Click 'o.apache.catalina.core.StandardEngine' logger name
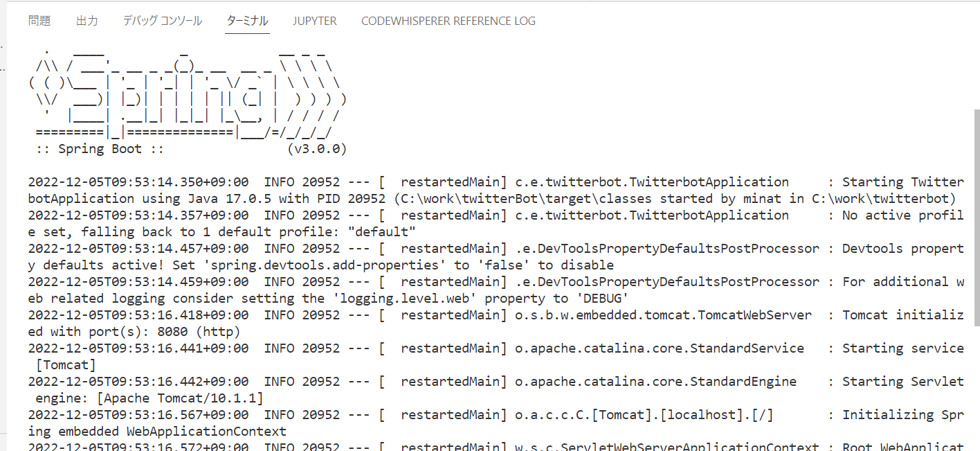The height and width of the screenshot is (451, 980). (x=656, y=382)
